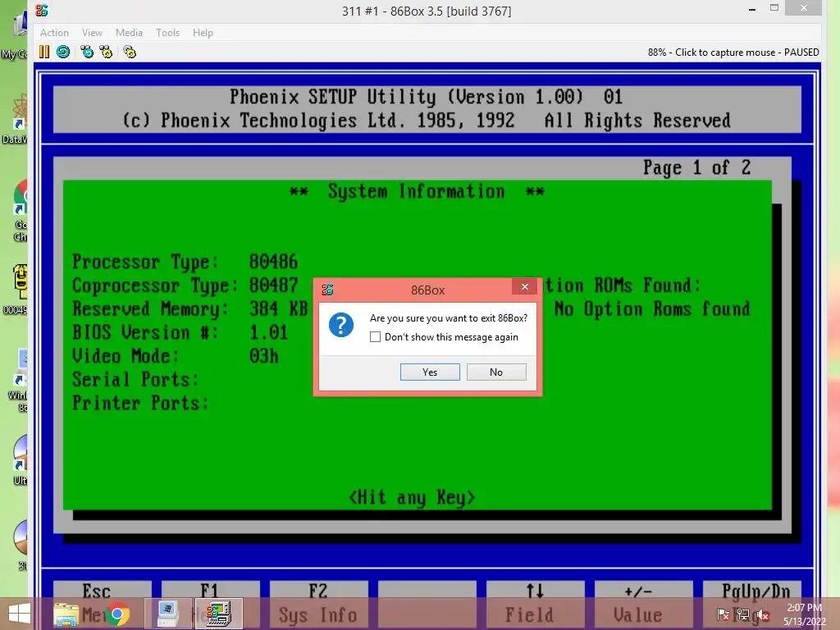The height and width of the screenshot is (630, 840).
Task: Confirm exit with the Yes button
Action: point(430,372)
